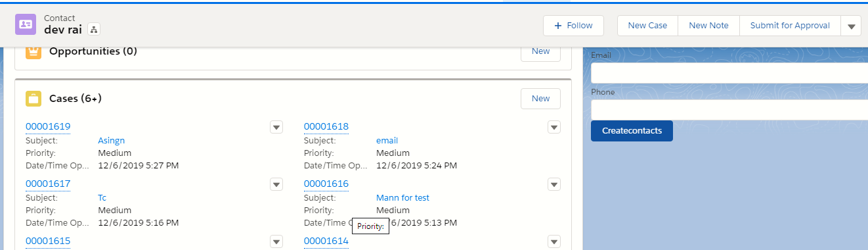This screenshot has height=250, width=868.
Task: Follow the dev rai contact
Action: pyautogui.click(x=574, y=26)
